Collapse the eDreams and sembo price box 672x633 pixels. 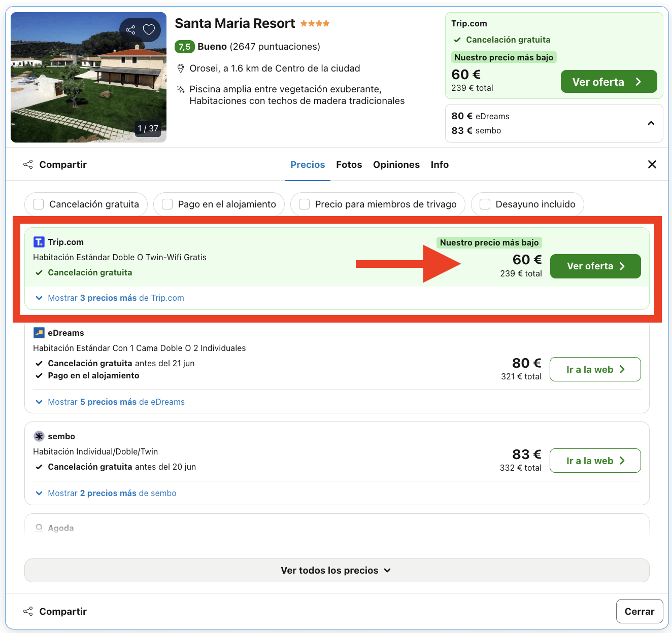pos(651,123)
